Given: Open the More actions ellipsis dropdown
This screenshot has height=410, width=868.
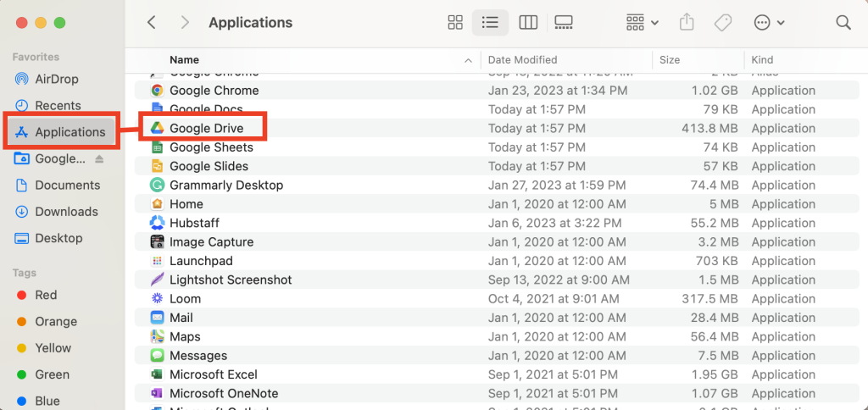Looking at the screenshot, I should click(769, 23).
